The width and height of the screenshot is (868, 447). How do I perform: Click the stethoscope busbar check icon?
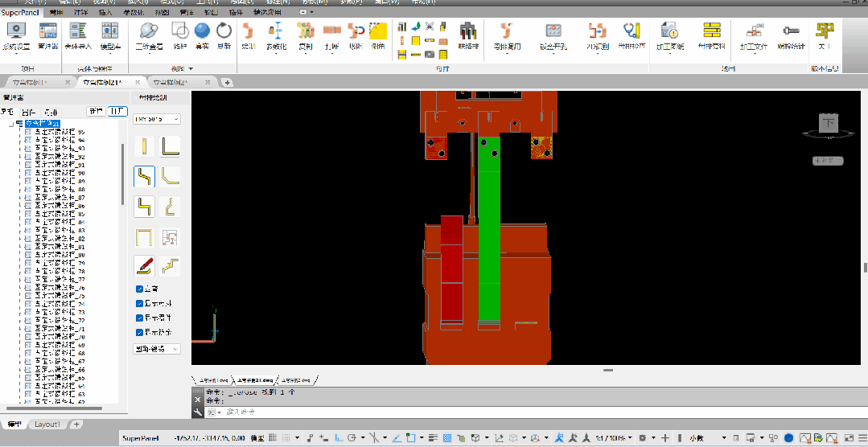(x=631, y=31)
